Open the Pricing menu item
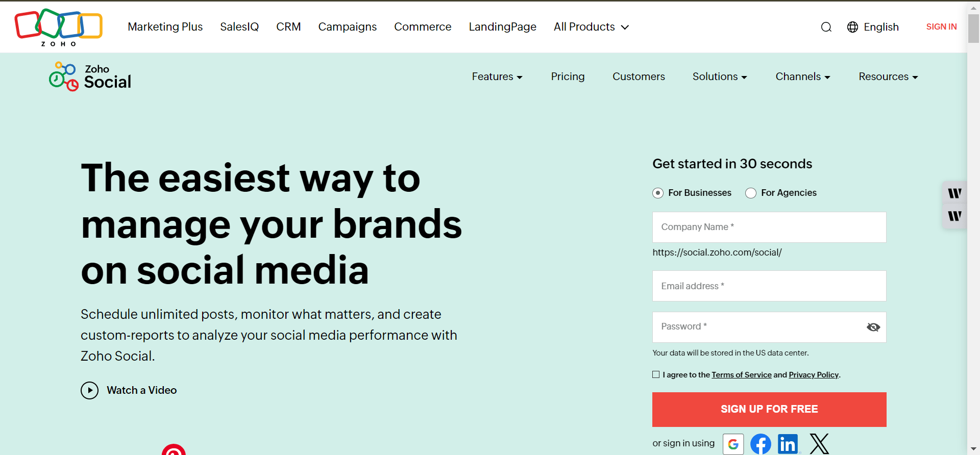The width and height of the screenshot is (980, 455). click(x=568, y=77)
